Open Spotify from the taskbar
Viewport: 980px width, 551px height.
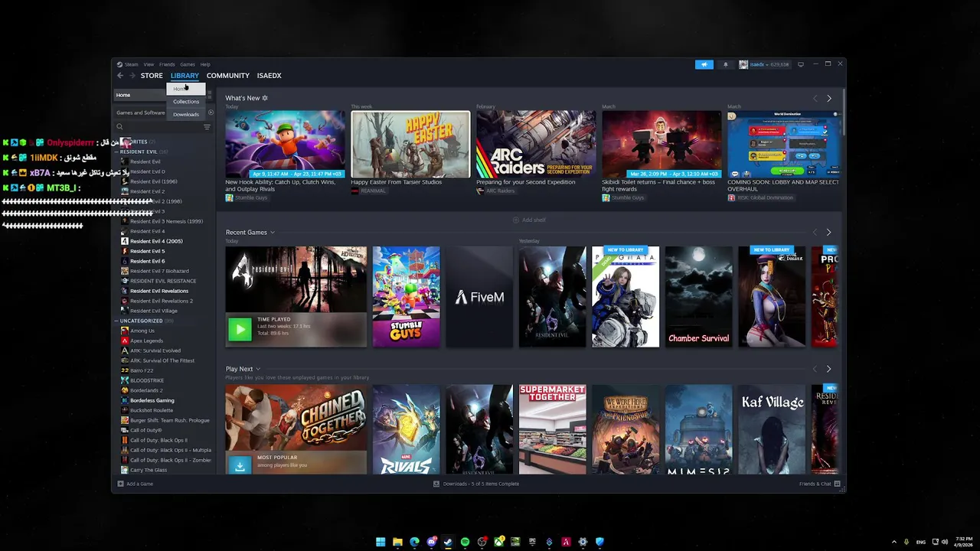[465, 542]
